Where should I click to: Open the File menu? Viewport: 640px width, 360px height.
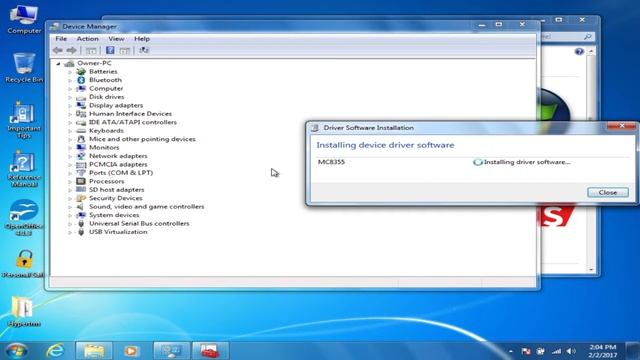pos(61,39)
